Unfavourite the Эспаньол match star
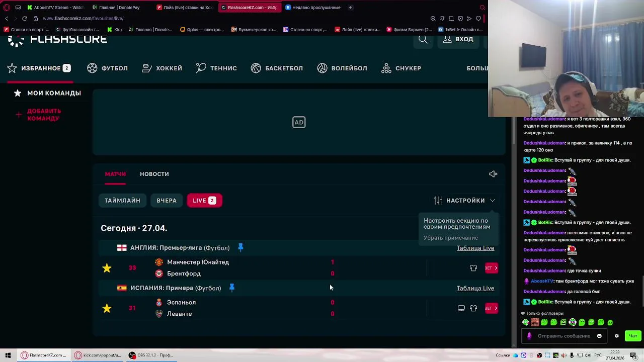Image resolution: width=644 pixels, height=362 pixels. coord(107,308)
